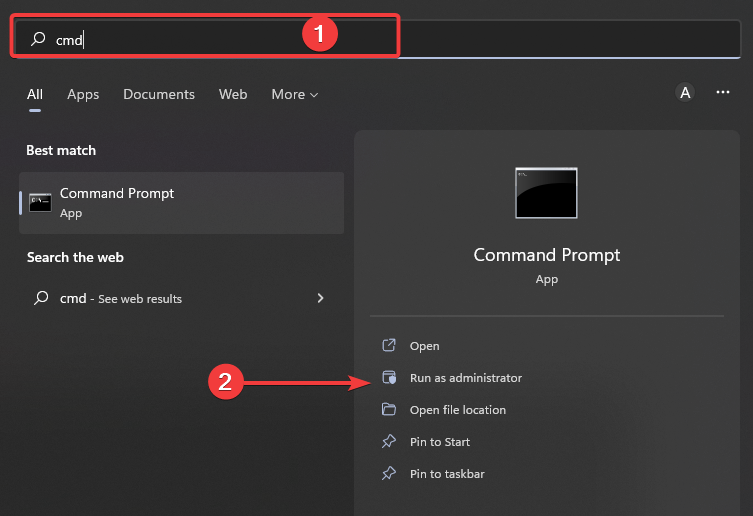Viewport: 753px width, 516px height.
Task: Click the search magnifier icon in search box
Action: tap(38, 39)
